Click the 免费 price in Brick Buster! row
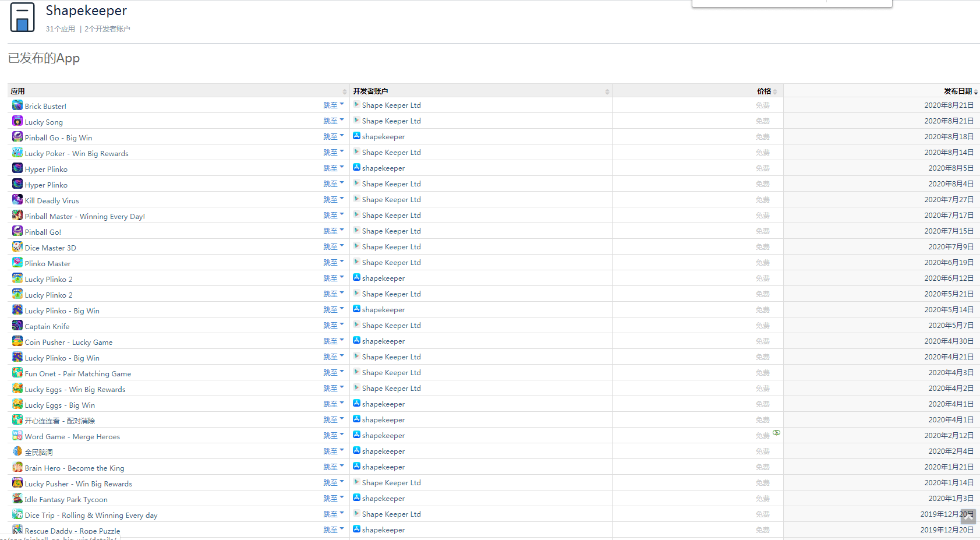Image resolution: width=980 pixels, height=540 pixels. pos(763,105)
